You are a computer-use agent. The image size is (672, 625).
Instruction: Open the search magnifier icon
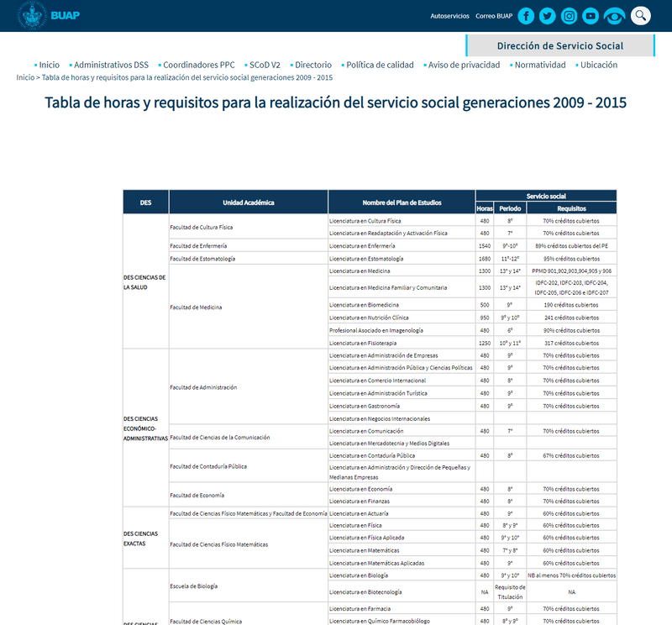(x=641, y=16)
